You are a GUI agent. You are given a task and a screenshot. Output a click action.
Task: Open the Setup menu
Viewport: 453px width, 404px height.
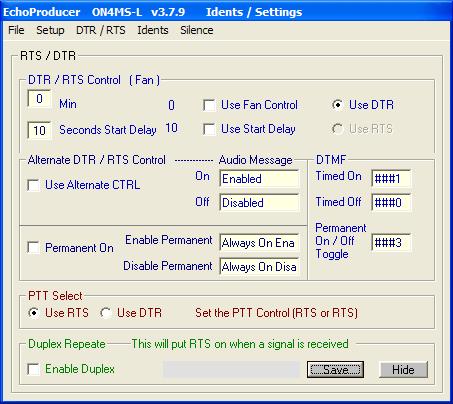50,30
